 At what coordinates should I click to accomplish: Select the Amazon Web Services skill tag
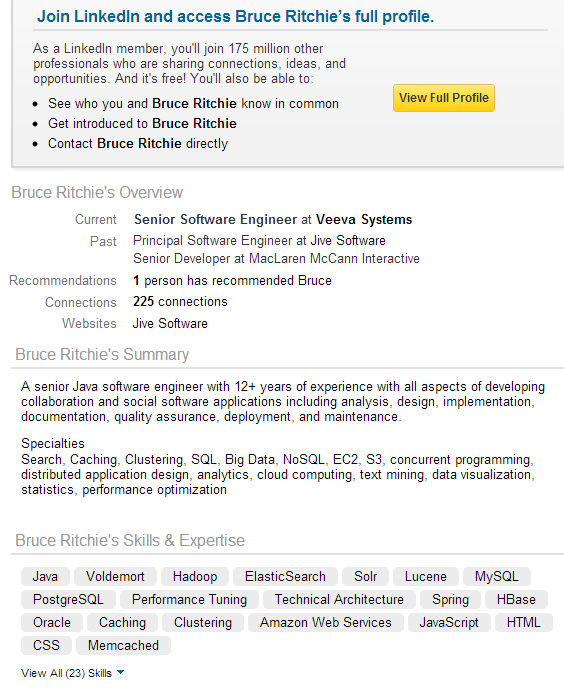[x=326, y=622]
